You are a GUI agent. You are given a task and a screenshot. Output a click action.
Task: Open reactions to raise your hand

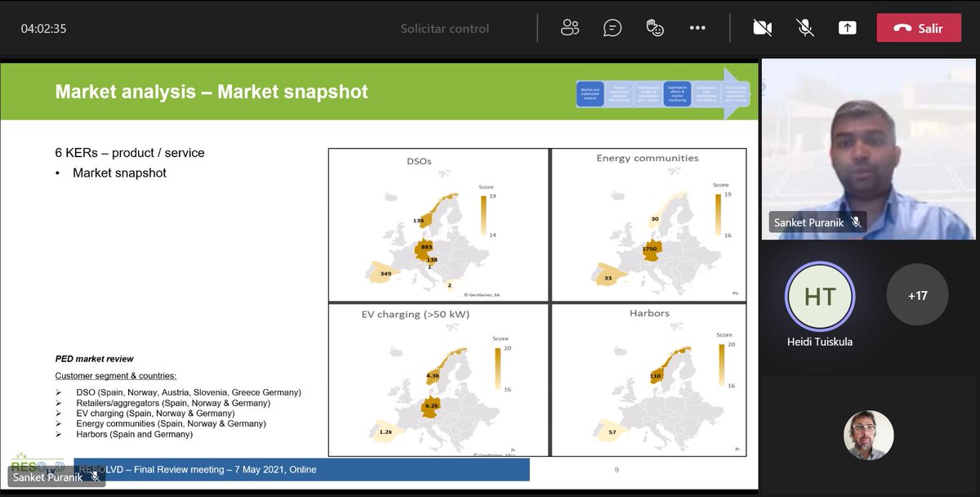tap(654, 27)
